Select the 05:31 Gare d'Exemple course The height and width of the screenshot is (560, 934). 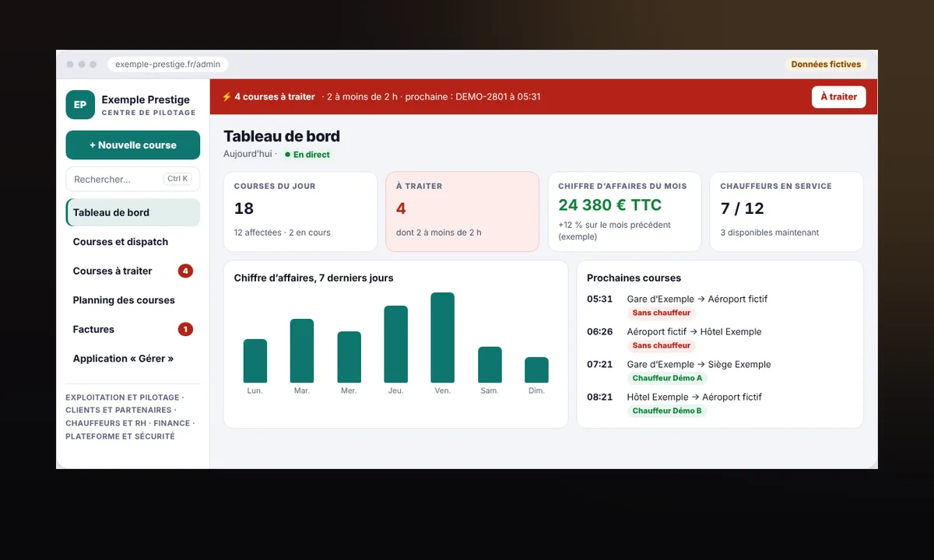click(x=720, y=305)
